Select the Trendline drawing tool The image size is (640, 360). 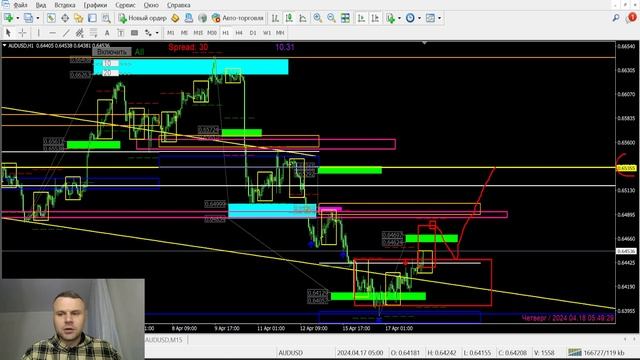(66, 33)
